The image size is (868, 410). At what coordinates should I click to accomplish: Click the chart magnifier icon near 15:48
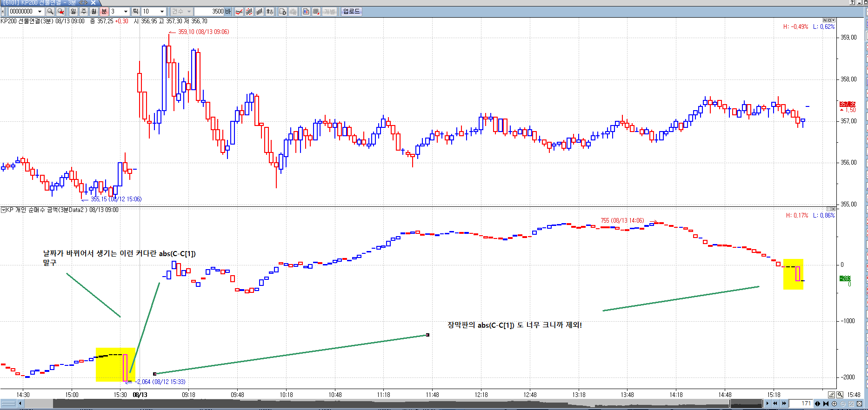(x=840, y=395)
